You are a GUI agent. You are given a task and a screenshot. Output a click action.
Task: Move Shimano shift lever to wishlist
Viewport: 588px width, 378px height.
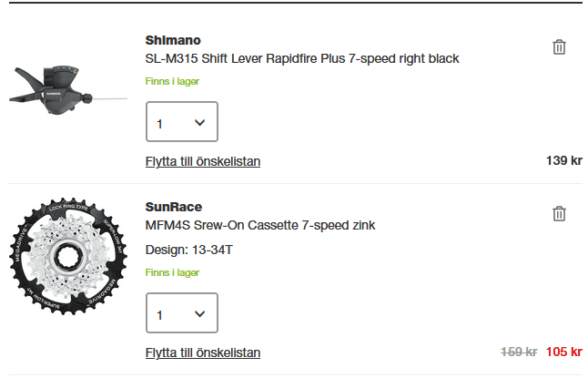(203, 161)
